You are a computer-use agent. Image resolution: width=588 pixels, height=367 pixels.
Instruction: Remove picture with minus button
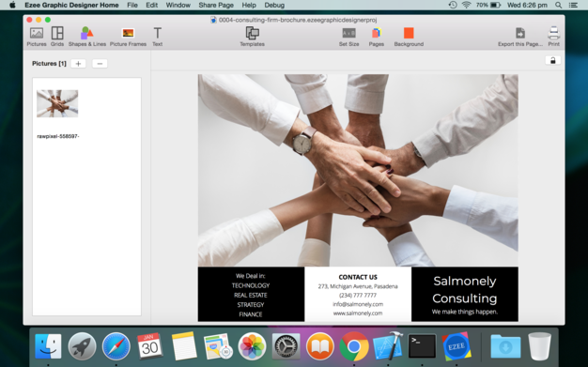tap(100, 64)
